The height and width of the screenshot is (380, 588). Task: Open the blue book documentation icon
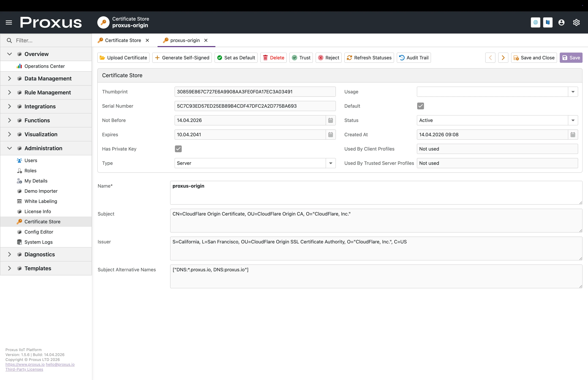[x=548, y=22]
